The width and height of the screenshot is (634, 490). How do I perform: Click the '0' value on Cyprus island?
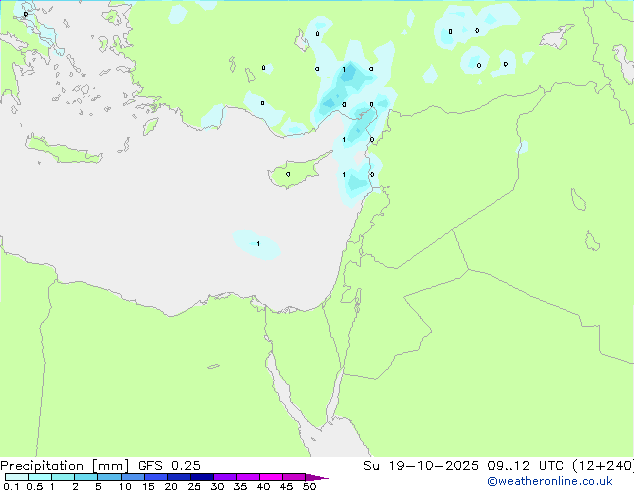click(288, 175)
